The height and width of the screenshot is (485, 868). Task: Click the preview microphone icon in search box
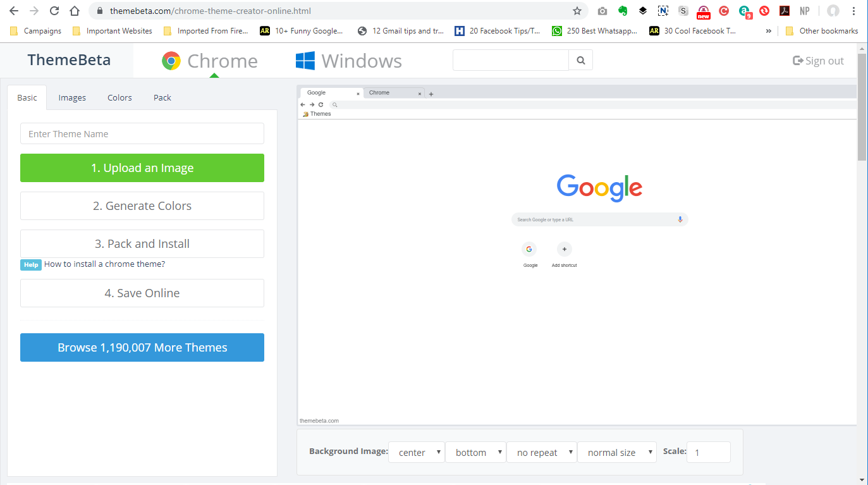coord(680,219)
